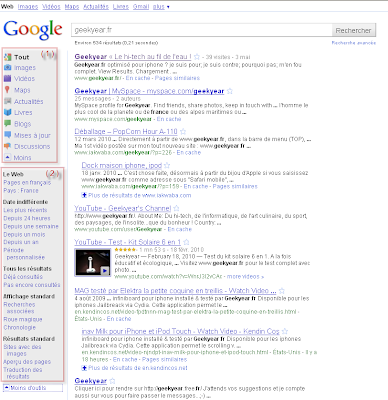Filter results Depuis une semaine
The image size is (388, 400).
tap(31, 226)
